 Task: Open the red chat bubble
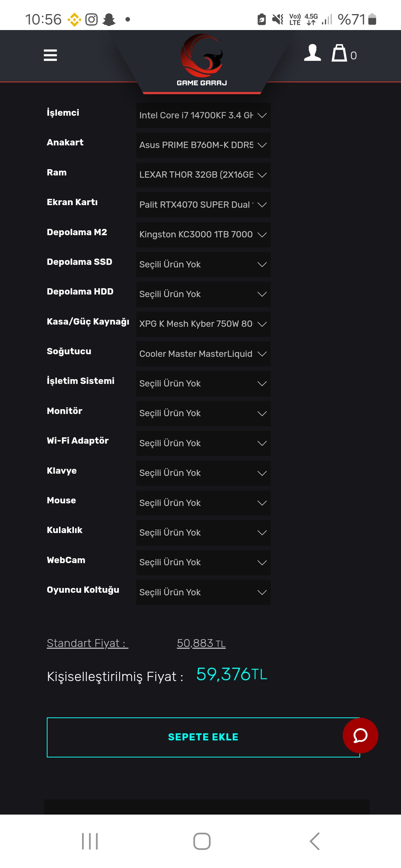point(360,735)
